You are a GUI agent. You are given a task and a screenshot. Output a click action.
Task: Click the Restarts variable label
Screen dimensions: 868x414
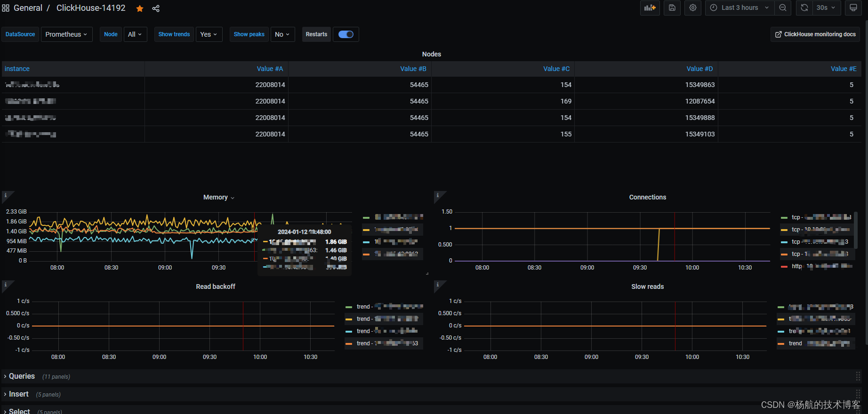coord(316,34)
